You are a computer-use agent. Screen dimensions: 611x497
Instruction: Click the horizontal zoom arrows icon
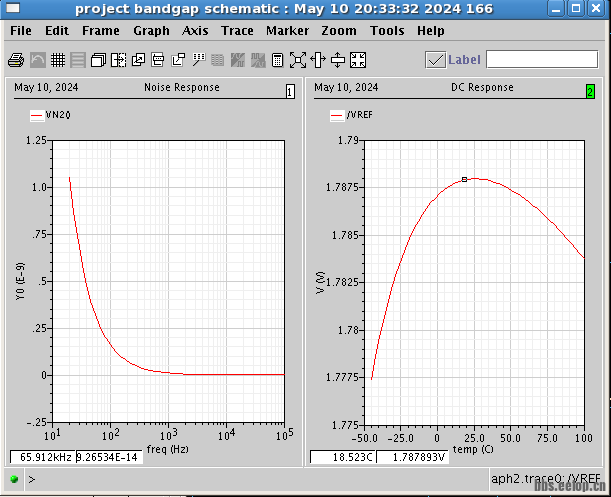[318, 60]
